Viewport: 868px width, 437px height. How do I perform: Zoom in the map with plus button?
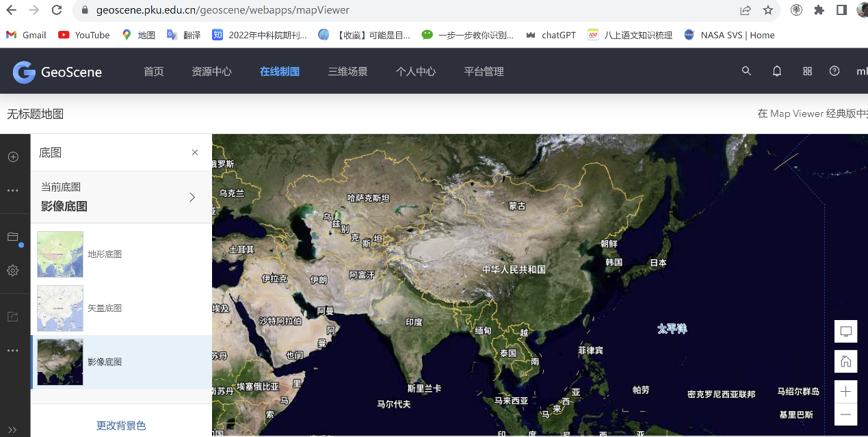[845, 391]
